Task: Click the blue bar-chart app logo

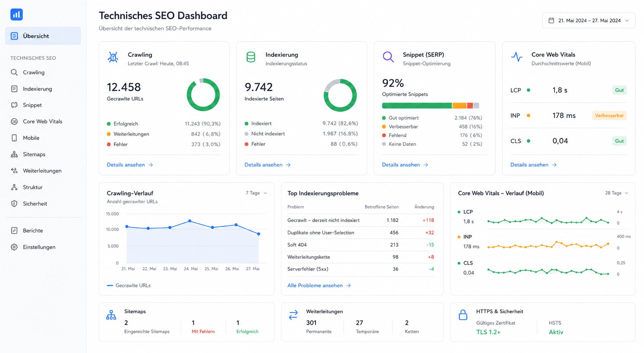Action: 16,15
